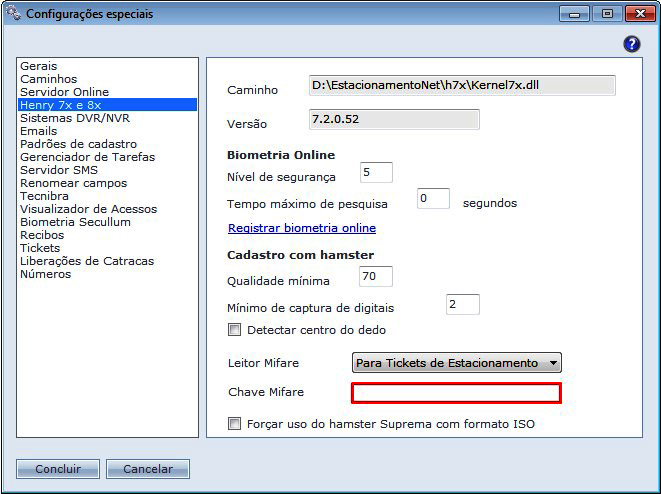Open Liberações de Catracas section
The image size is (661, 494).
tap(87, 261)
